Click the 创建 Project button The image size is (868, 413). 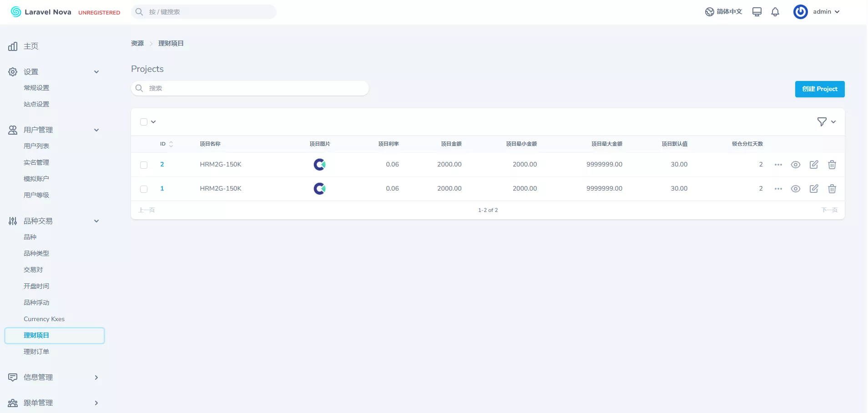pos(819,89)
